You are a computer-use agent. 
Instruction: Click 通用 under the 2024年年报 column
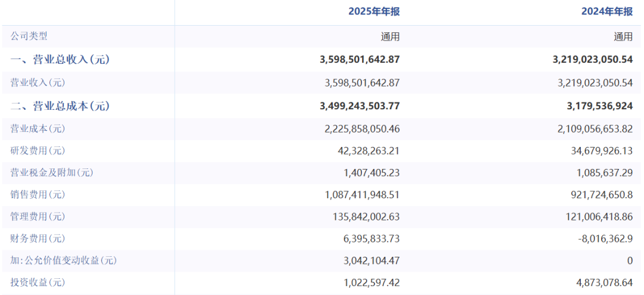click(x=623, y=37)
